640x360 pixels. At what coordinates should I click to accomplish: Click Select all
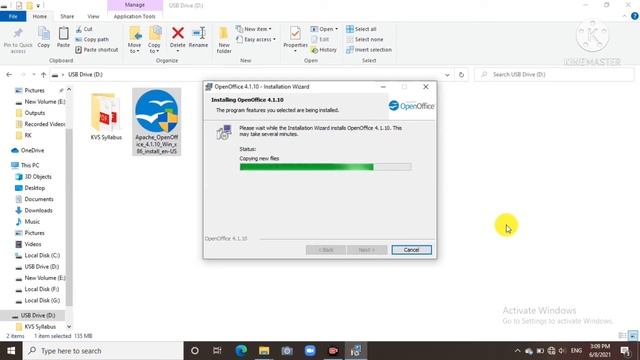pos(361,29)
